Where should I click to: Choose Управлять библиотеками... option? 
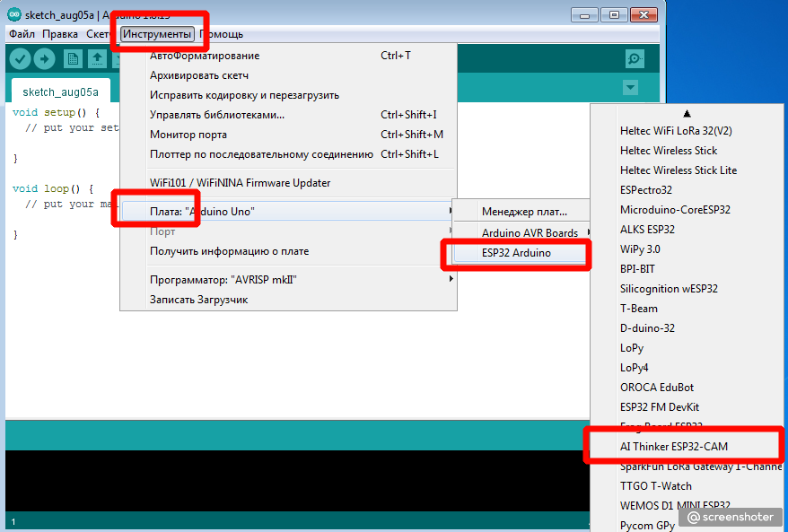pos(216,115)
